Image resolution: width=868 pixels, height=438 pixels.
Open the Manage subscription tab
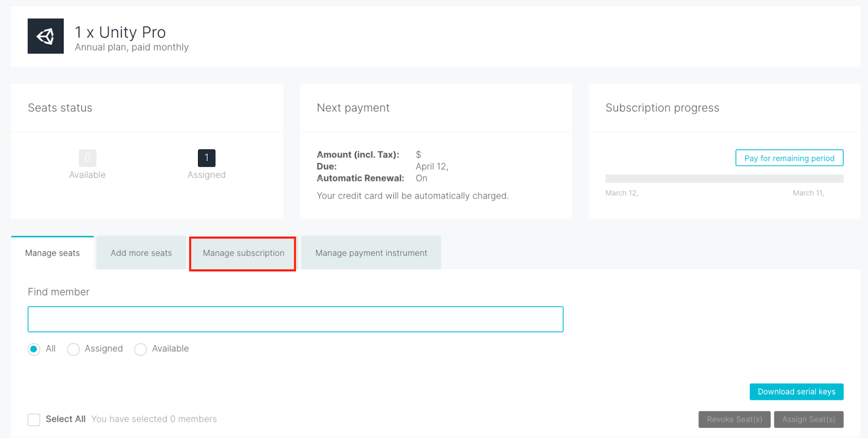(243, 253)
